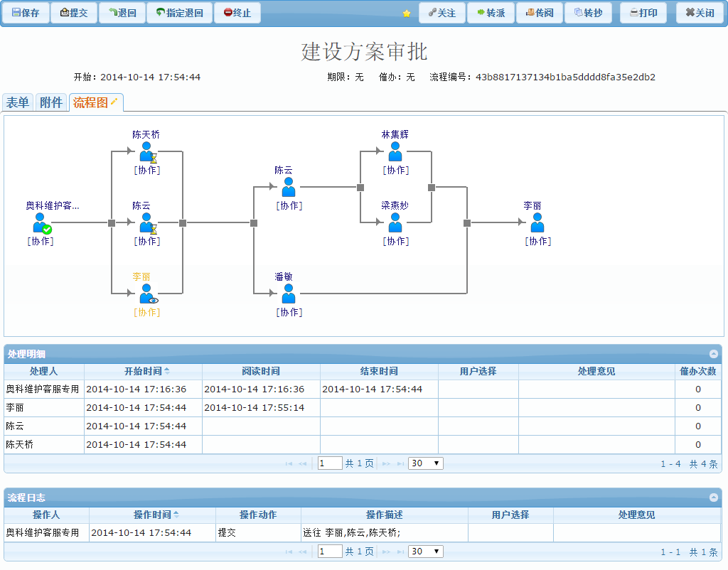Select the 潘敏 user node icon

click(288, 294)
